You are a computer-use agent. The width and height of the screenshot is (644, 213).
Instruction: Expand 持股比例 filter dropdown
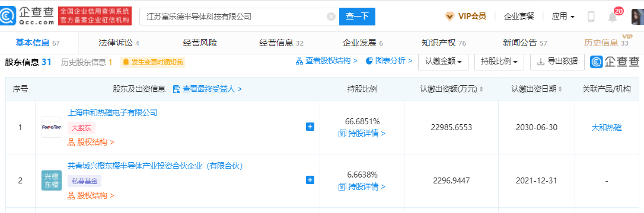point(499,62)
